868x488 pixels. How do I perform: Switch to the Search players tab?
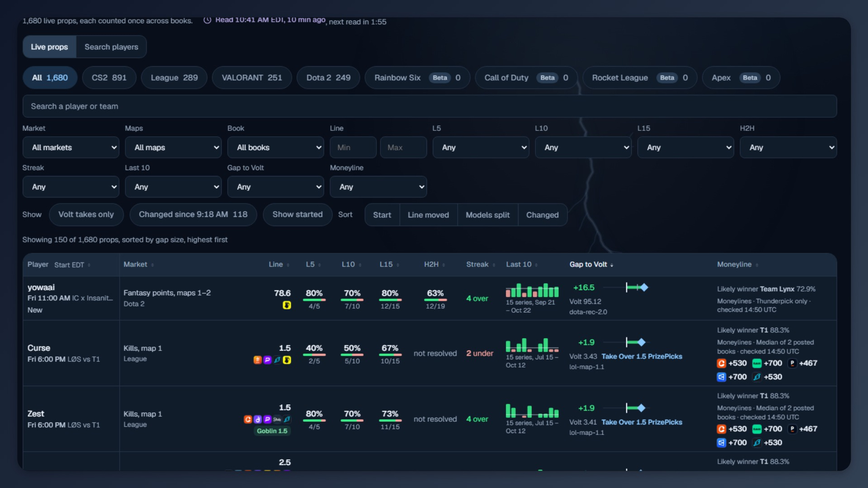click(111, 47)
